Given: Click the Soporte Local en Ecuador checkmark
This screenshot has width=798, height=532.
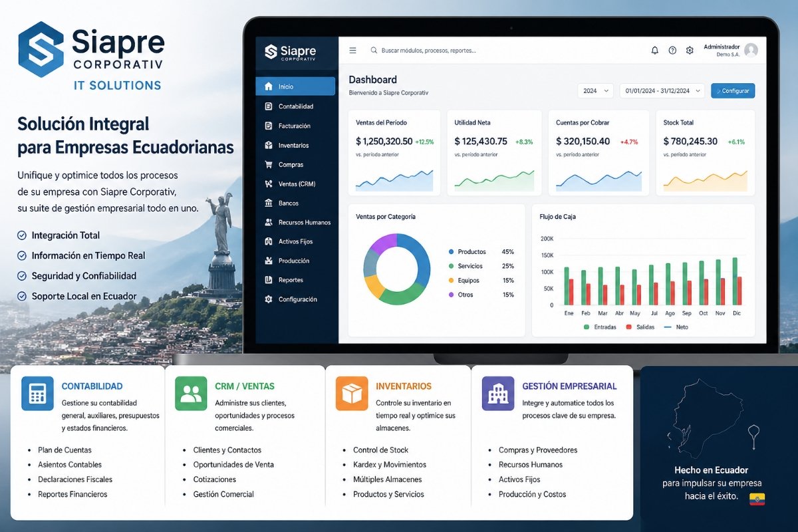Looking at the screenshot, I should coord(22,297).
